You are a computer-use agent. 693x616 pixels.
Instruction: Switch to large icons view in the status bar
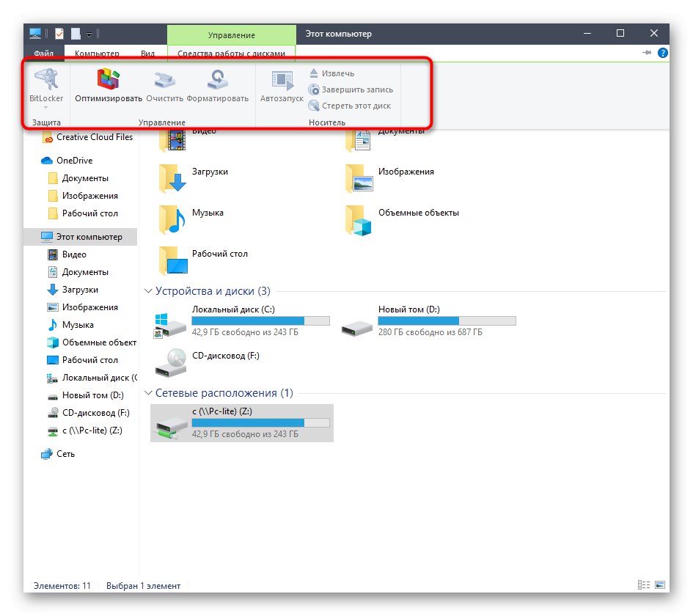point(660,585)
